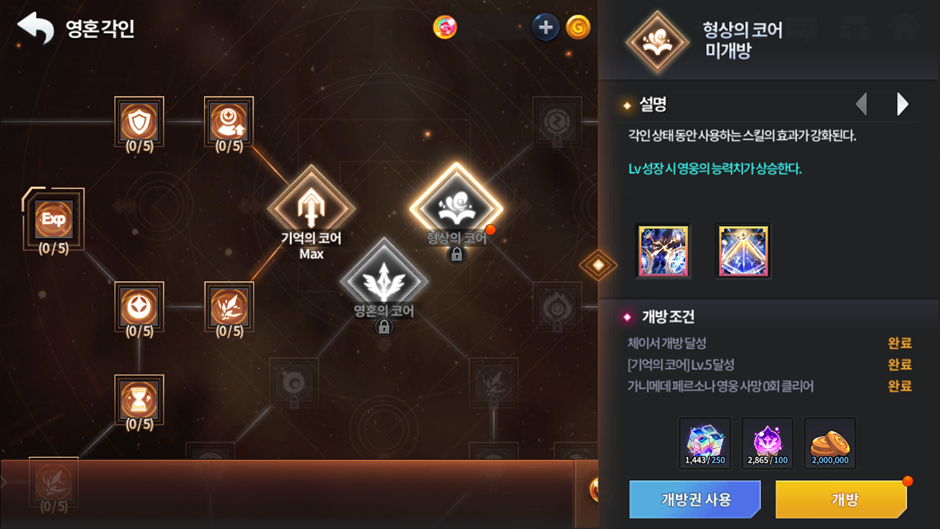Tap the 2,000,000 gold coin cost
940x529 pixels.
point(830,443)
